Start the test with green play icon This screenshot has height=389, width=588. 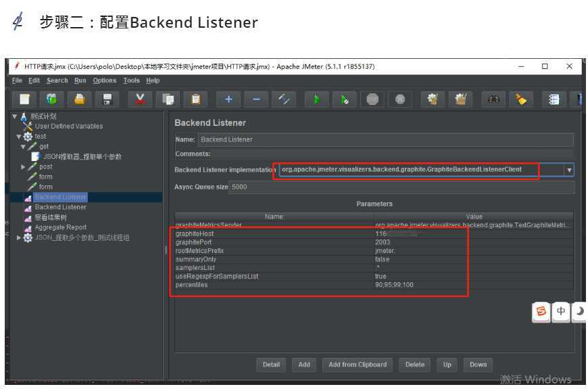(316, 99)
